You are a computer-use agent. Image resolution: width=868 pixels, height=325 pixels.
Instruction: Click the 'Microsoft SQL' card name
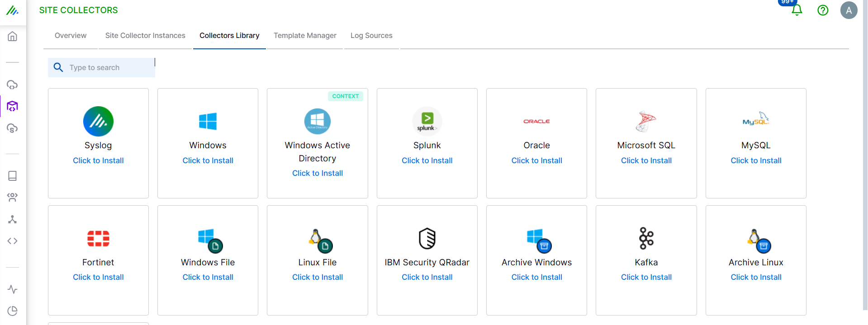tap(646, 145)
